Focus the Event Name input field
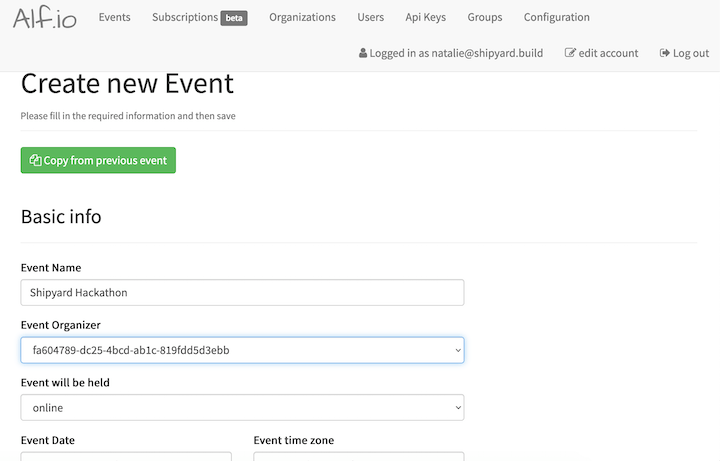 (x=242, y=292)
